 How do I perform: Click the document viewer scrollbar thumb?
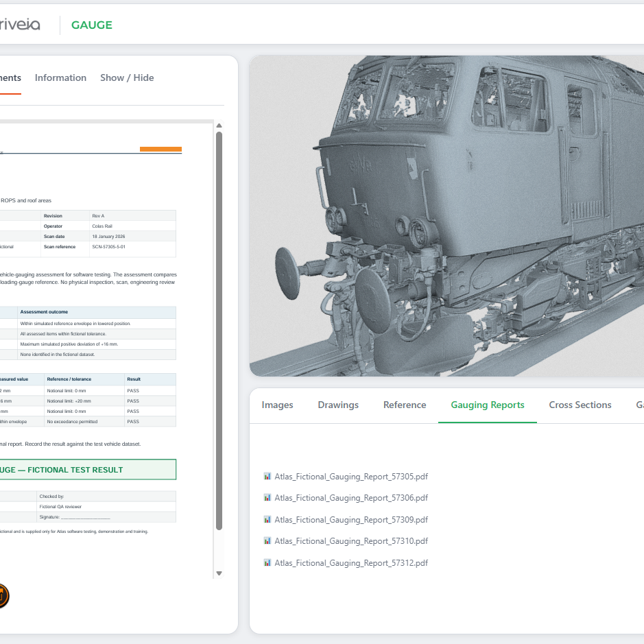219,331
